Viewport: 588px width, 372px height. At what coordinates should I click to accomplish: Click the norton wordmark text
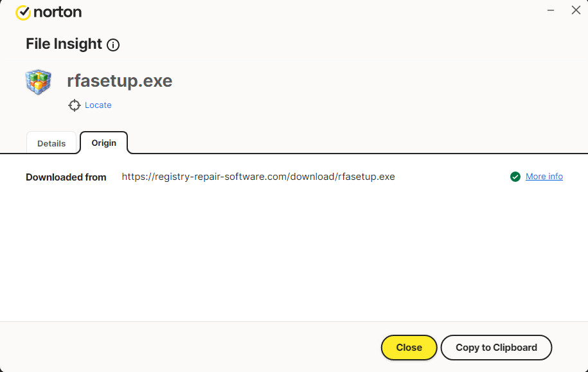(58, 12)
